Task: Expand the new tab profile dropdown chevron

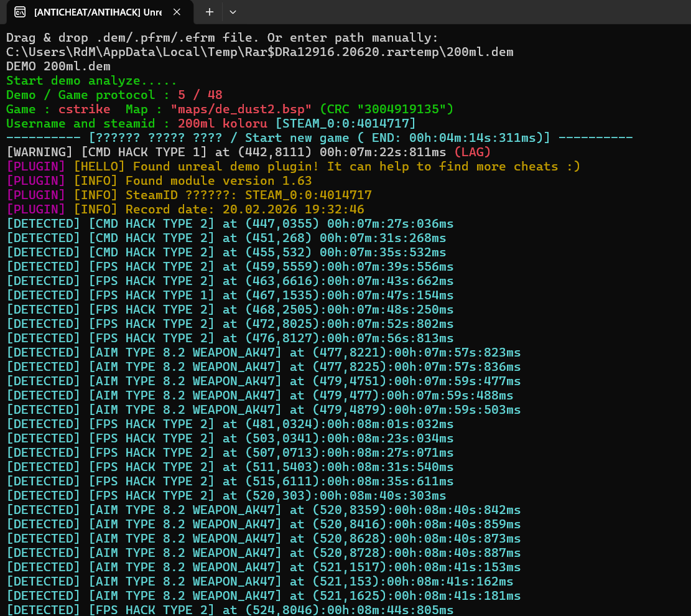Action: pyautogui.click(x=233, y=12)
